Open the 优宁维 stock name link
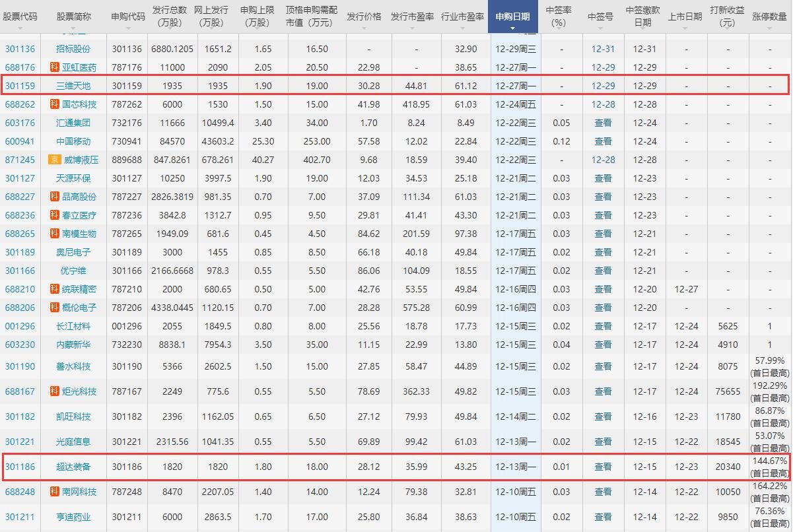The height and width of the screenshot is (532, 793). (73, 271)
